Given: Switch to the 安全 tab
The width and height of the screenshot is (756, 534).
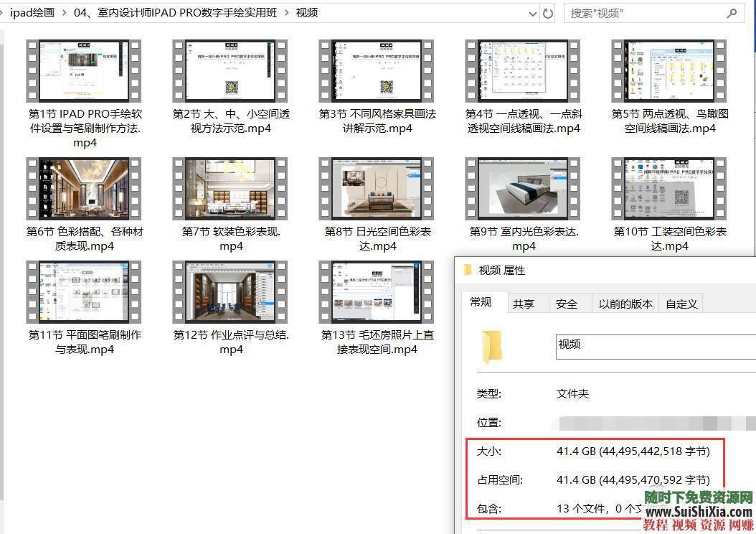Looking at the screenshot, I should click(567, 303).
